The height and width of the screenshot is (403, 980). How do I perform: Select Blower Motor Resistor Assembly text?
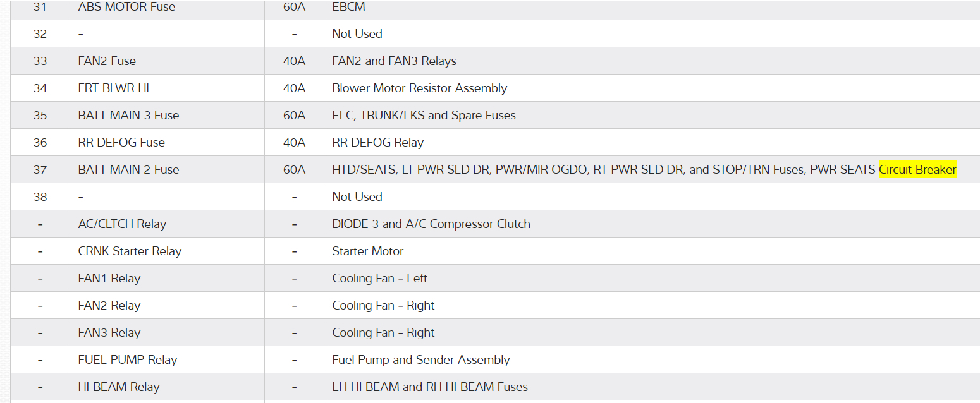click(419, 88)
